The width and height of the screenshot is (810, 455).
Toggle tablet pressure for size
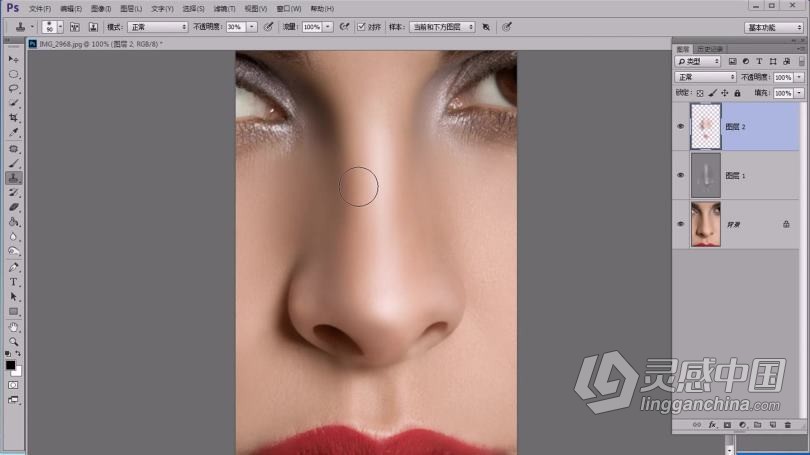[x=506, y=27]
